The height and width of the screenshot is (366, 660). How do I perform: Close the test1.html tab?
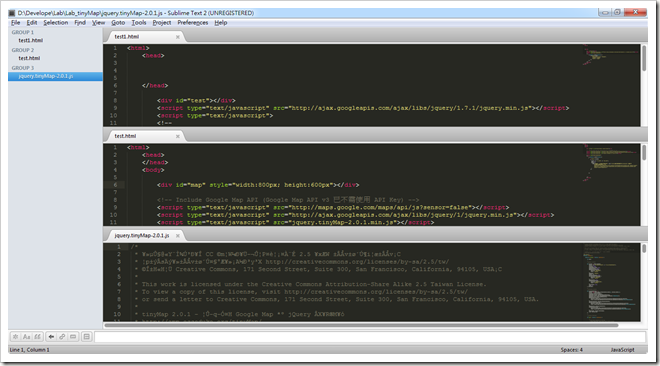(178, 37)
